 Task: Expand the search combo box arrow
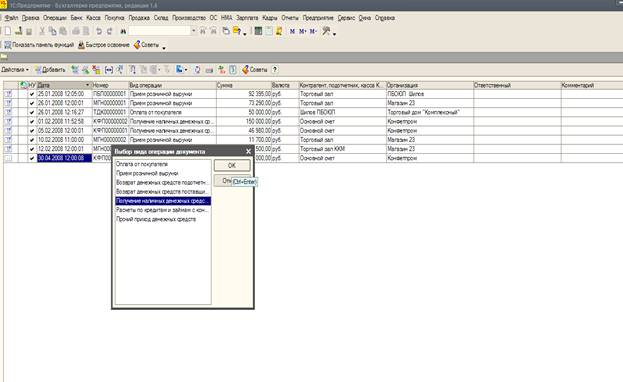[x=193, y=31]
